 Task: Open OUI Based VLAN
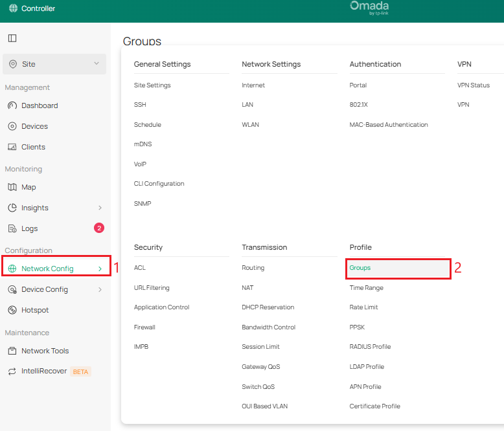[264, 406]
